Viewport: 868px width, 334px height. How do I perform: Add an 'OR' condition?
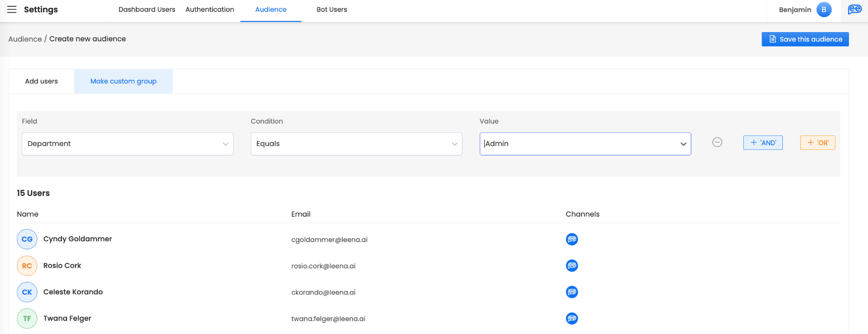818,143
